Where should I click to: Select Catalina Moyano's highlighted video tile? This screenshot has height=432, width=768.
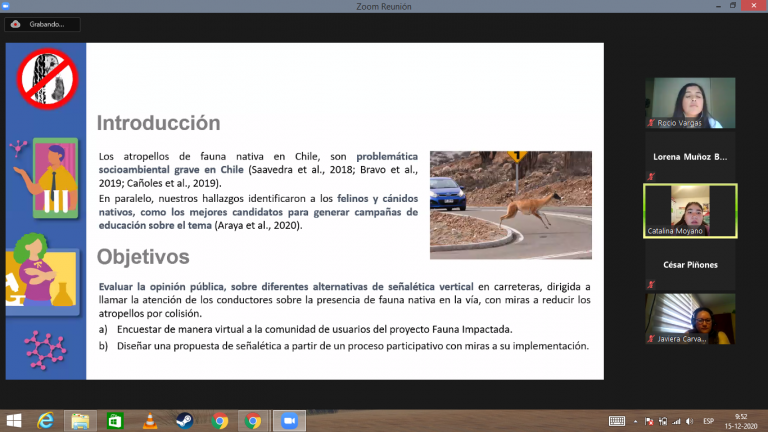tap(690, 211)
